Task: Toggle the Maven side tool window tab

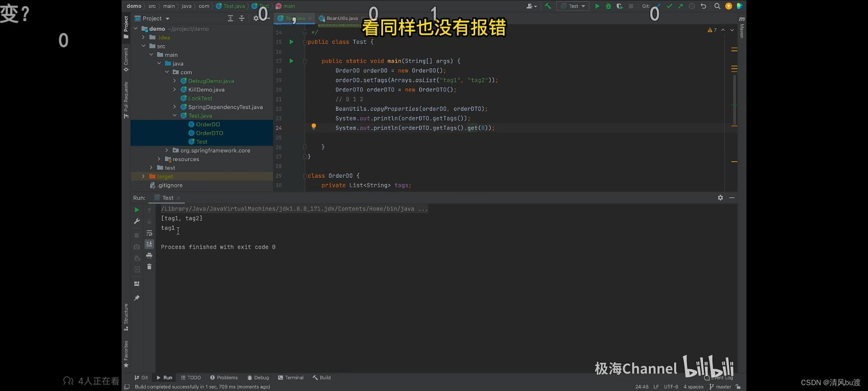Action: (741, 27)
